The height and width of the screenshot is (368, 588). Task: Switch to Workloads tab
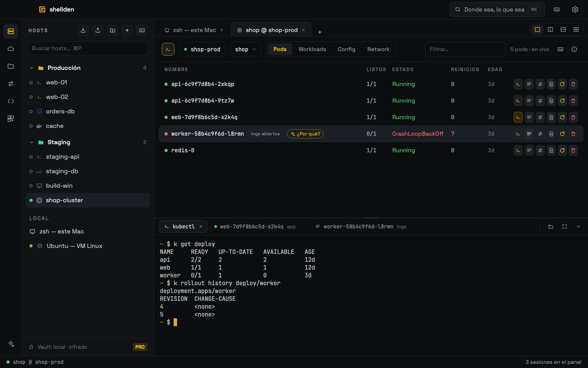pos(312,49)
